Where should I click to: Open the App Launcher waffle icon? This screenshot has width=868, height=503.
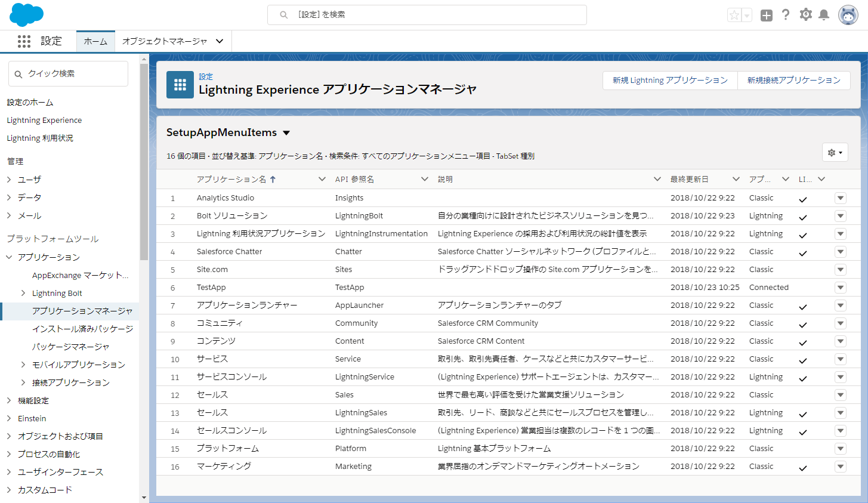coord(24,41)
